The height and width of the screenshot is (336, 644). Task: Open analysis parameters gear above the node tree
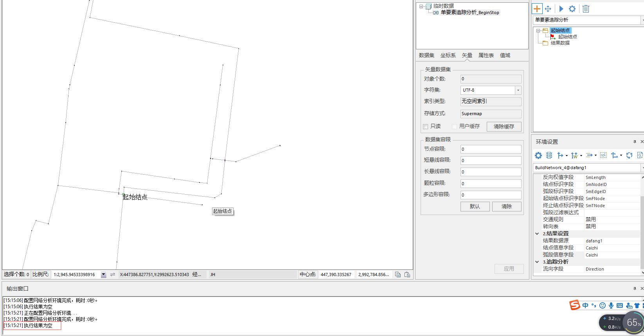[x=572, y=9]
